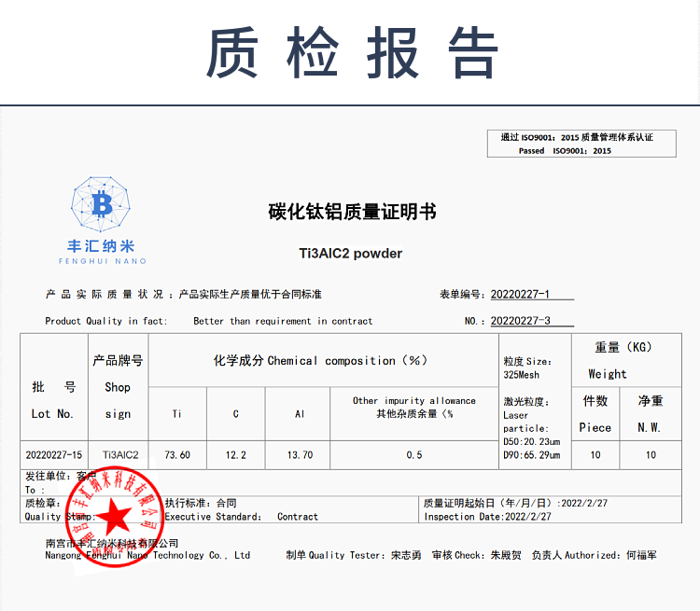
Task: Click lot number 20220227-15 cell
Action: (x=54, y=455)
